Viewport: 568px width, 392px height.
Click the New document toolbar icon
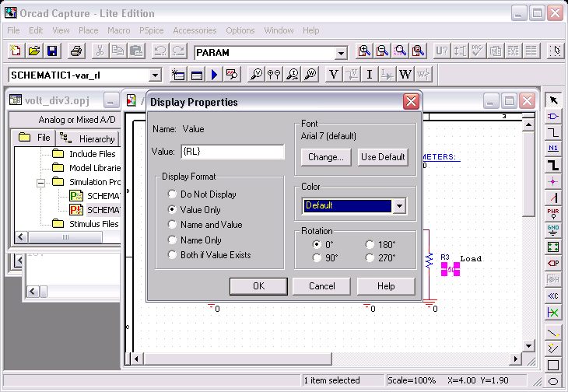[16, 51]
